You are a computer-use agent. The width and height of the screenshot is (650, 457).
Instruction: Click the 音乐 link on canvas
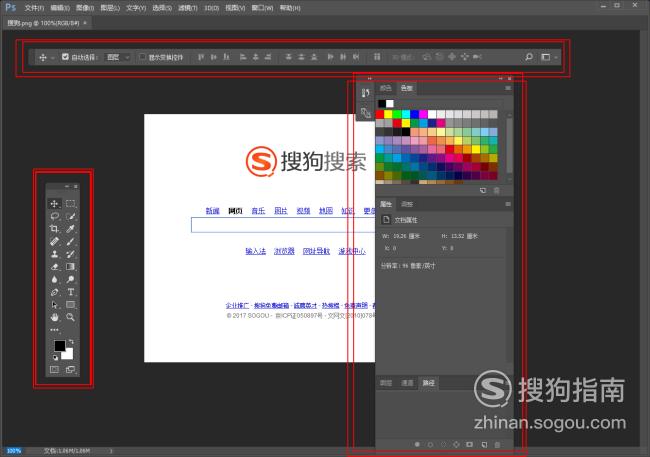pyautogui.click(x=258, y=211)
